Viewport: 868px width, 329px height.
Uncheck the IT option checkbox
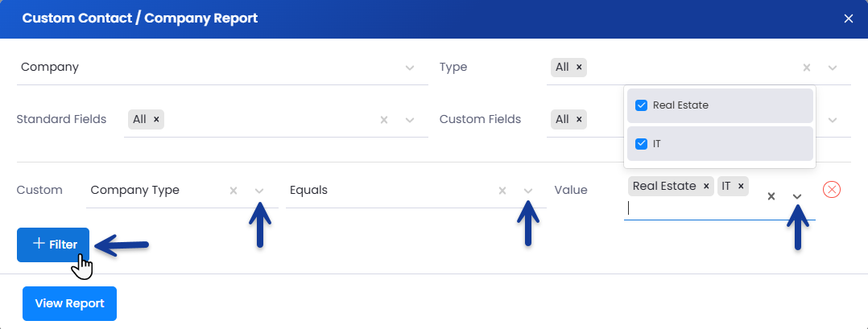click(x=642, y=144)
